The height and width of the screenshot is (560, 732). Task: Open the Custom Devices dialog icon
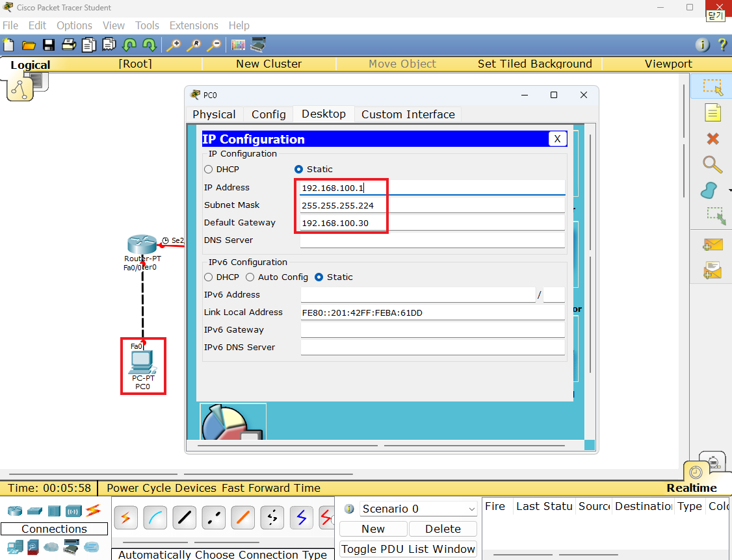click(258, 45)
